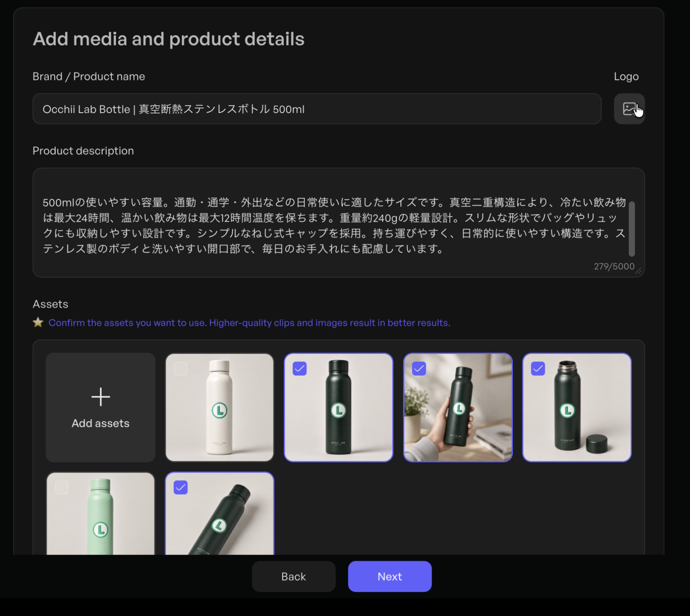Edit the Product description text area

pos(338,222)
